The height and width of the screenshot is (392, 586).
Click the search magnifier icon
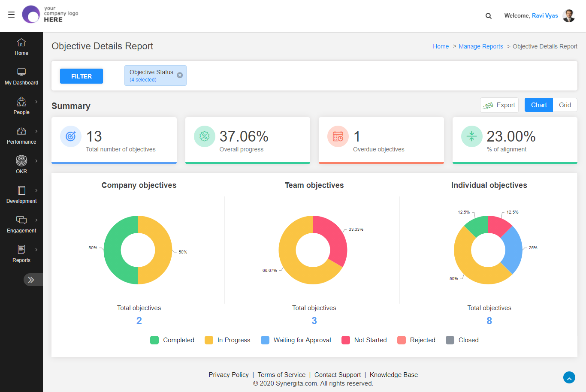(x=488, y=15)
